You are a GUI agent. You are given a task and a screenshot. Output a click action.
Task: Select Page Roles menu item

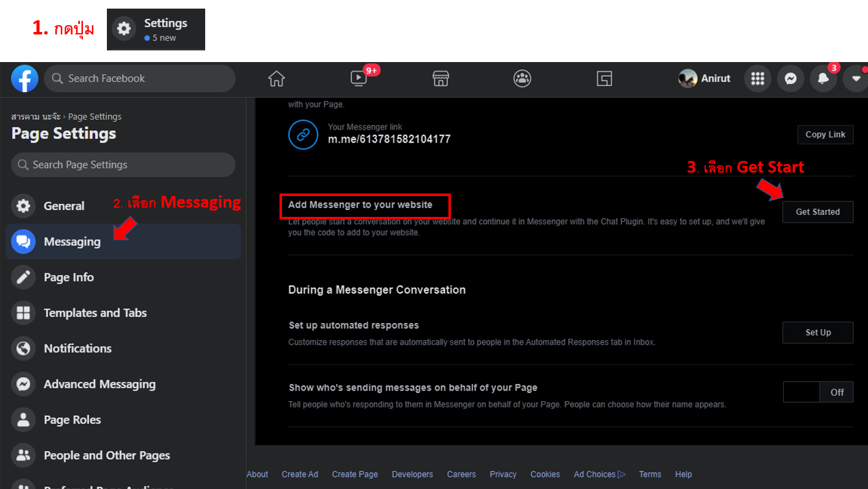coord(123,420)
